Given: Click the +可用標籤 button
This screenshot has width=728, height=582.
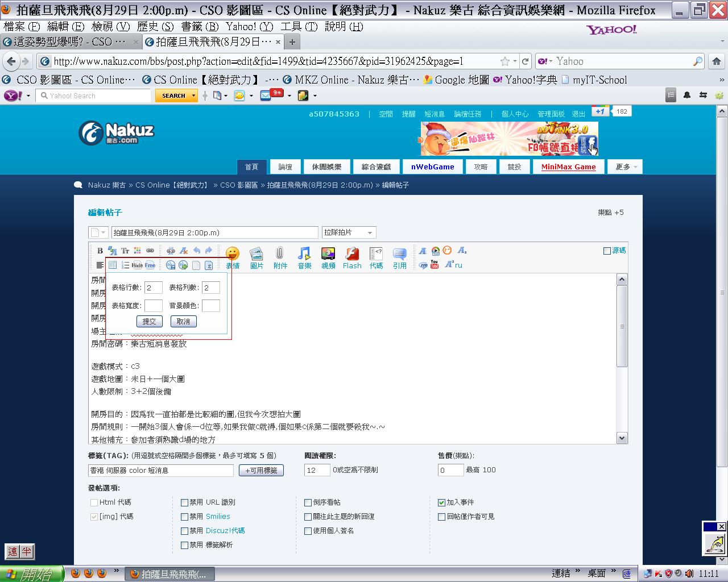Looking at the screenshot, I should pos(261,471).
